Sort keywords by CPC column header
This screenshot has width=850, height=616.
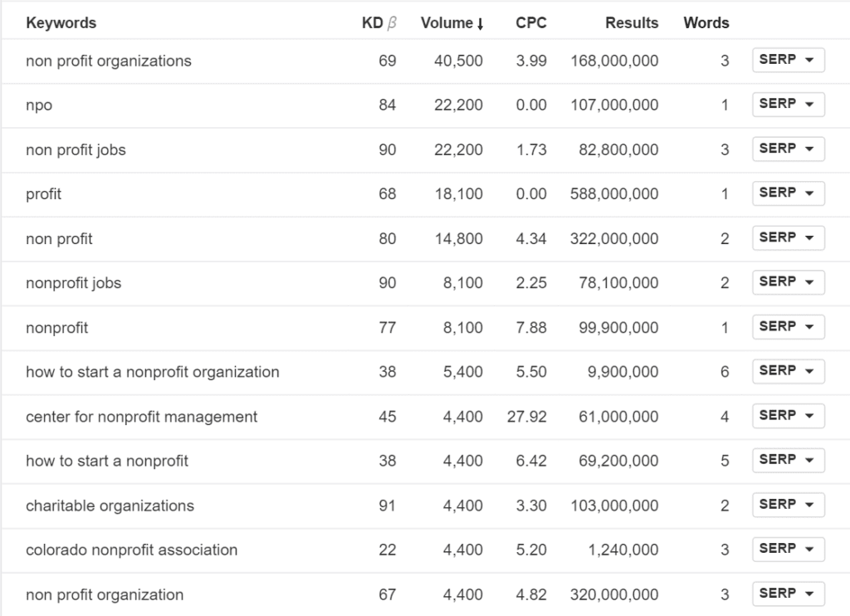tap(530, 23)
